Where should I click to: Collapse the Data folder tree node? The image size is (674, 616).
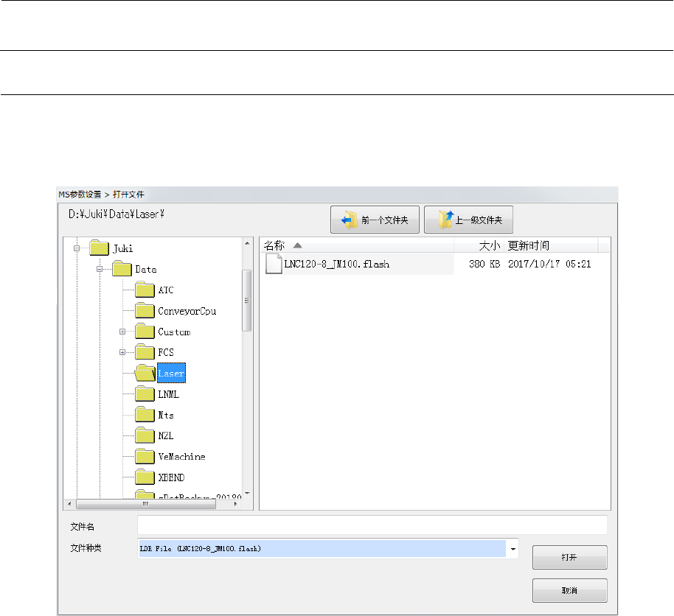point(99,270)
